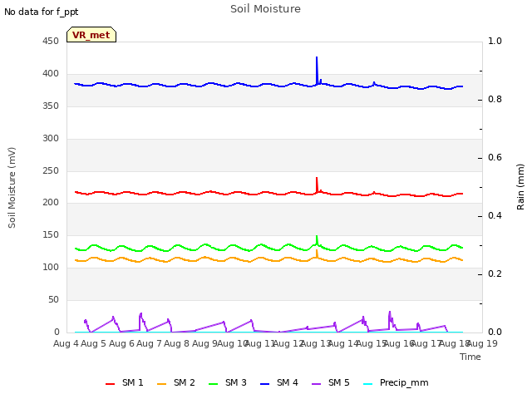Screen dimensions: 532x399
Task: Click the Time axis title
Action: 470,357
